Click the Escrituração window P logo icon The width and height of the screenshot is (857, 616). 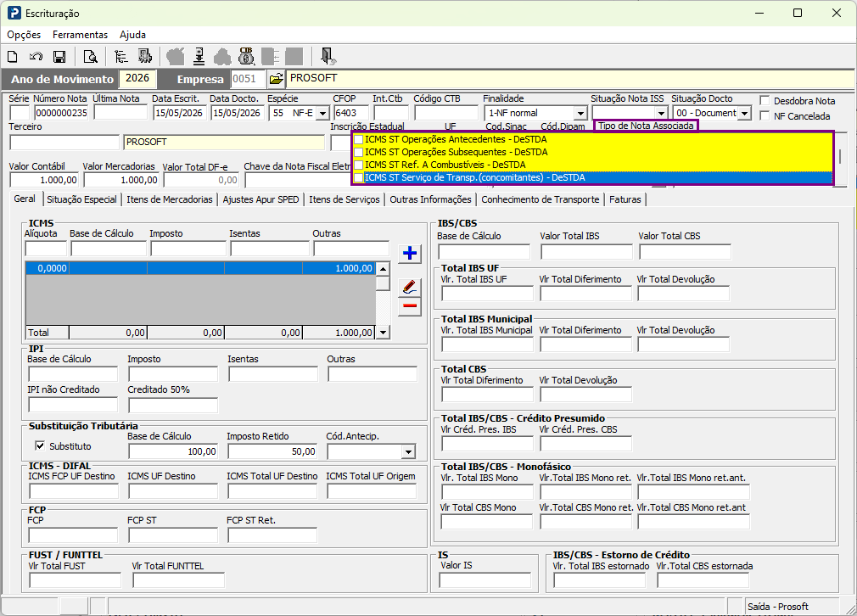tap(14, 13)
